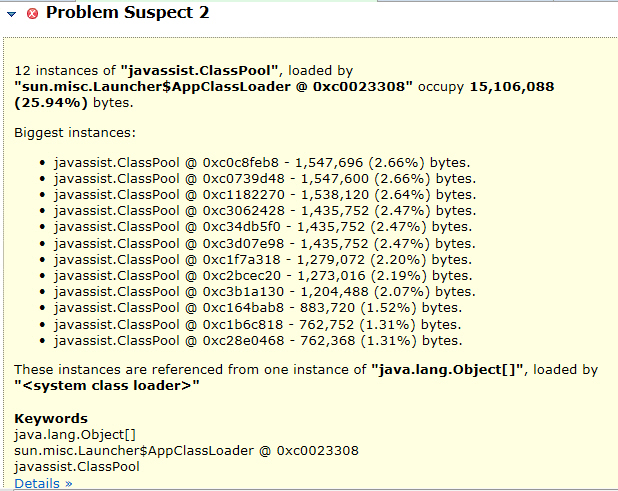The height and width of the screenshot is (491, 618).
Task: Click the java.lang.Object[] keyword
Action: 76,434
